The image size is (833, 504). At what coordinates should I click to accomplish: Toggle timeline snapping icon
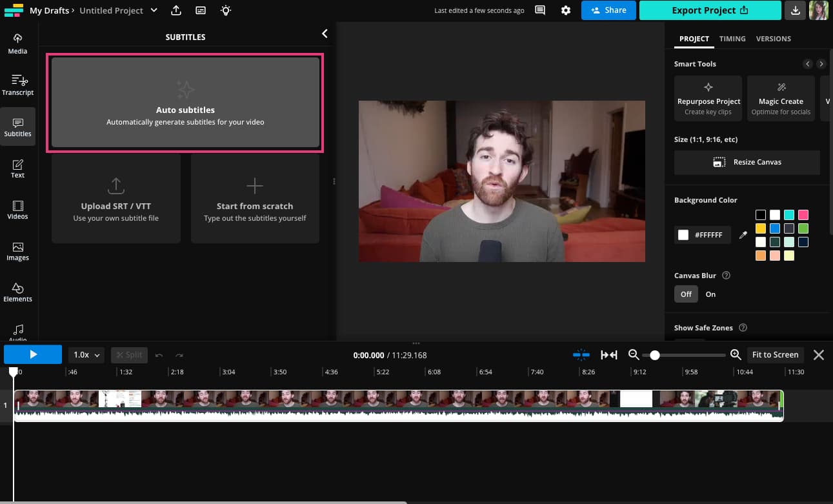(x=581, y=354)
